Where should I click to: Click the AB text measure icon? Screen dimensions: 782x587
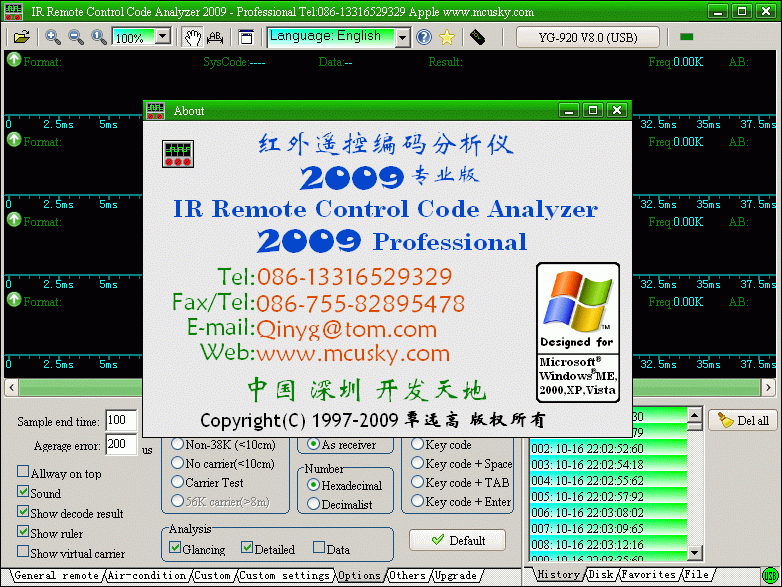(x=214, y=37)
